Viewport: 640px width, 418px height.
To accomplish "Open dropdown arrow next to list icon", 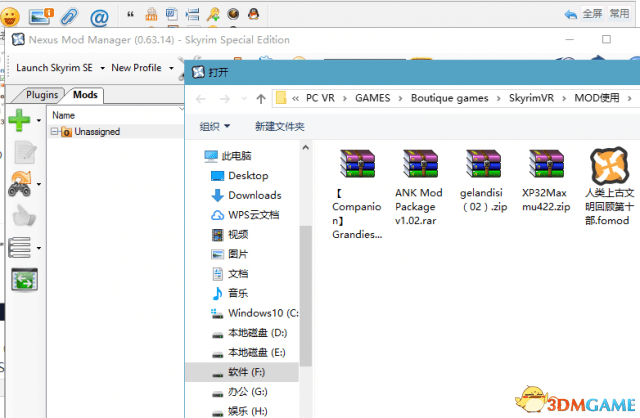I will (x=39, y=248).
